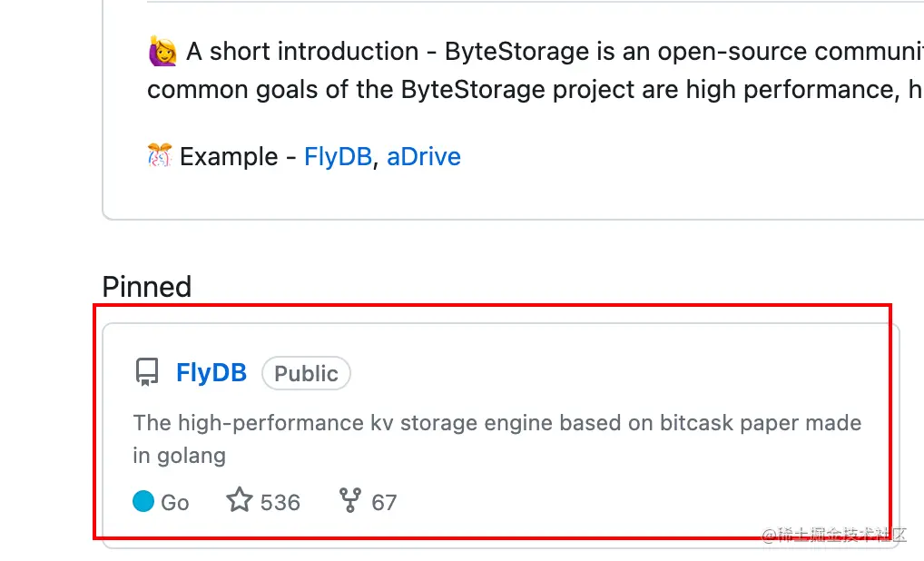Click the blue Go language color dot
This screenshot has width=924, height=561.
tap(143, 501)
